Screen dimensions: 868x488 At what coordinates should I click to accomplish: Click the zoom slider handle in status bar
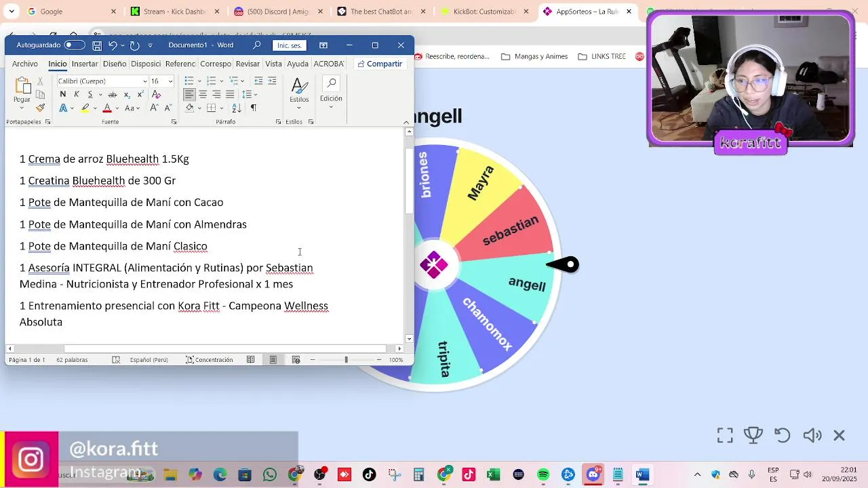coord(346,360)
